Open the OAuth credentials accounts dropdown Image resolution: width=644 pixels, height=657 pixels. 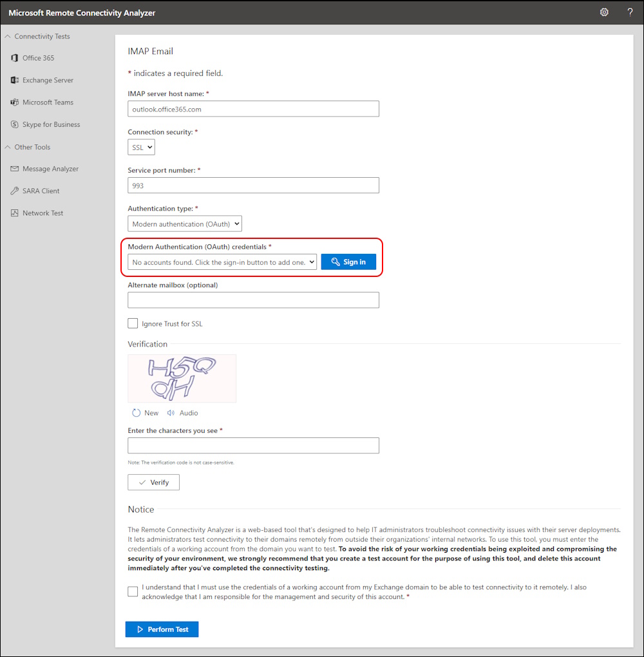coord(222,262)
